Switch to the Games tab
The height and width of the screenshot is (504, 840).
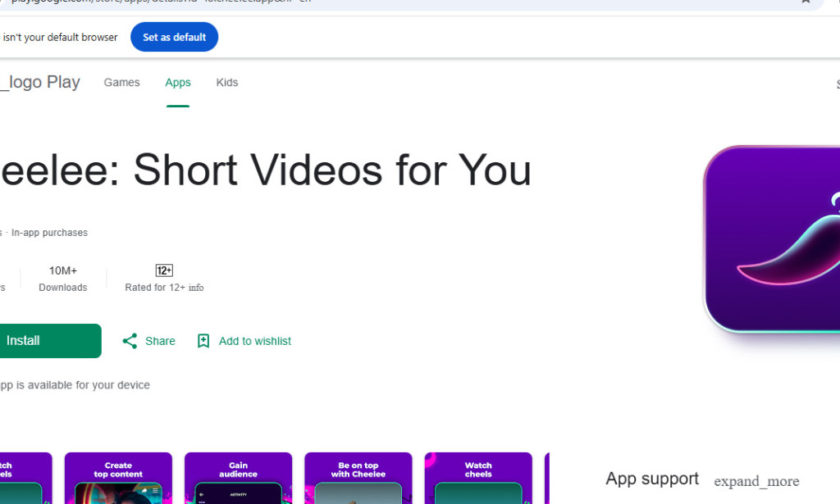pyautogui.click(x=121, y=82)
